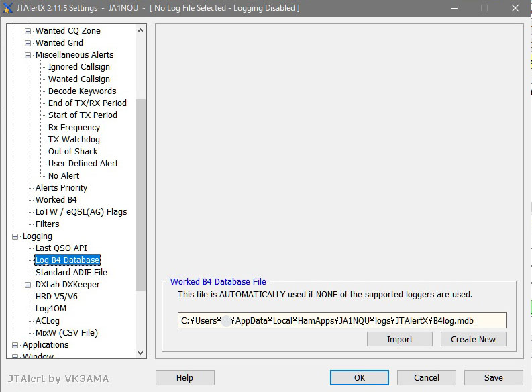Viewport: 532px width, 392px height.
Task: Expand the Applications tree node
Action: click(15, 345)
